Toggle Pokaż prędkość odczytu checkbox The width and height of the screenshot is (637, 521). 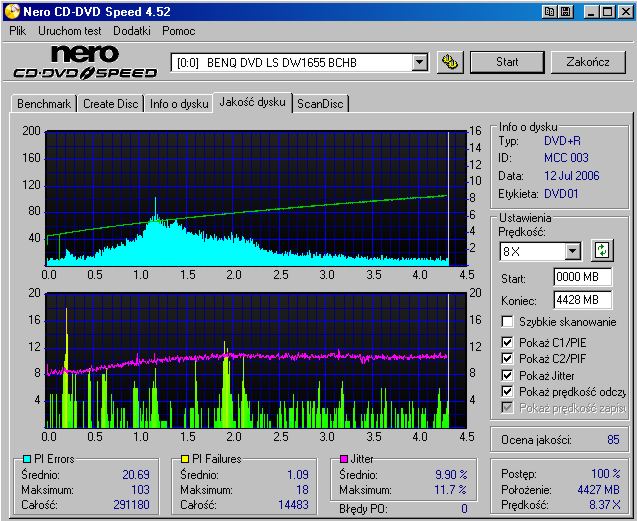click(x=507, y=392)
